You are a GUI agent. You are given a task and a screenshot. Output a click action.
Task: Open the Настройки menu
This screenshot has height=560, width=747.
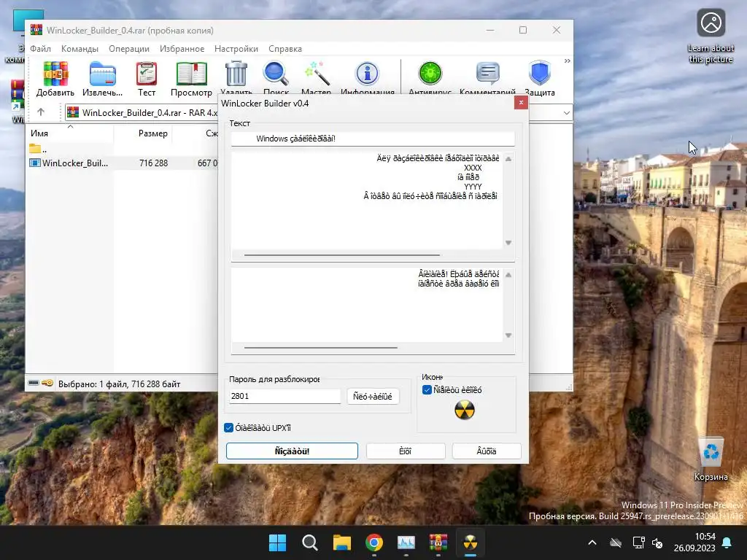click(x=236, y=49)
